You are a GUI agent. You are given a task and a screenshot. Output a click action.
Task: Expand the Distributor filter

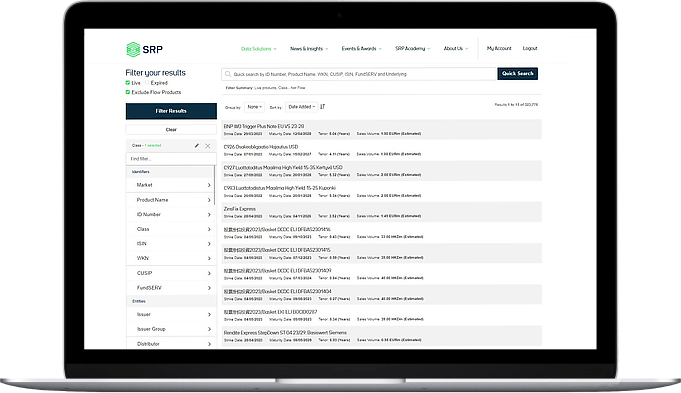[x=170, y=343]
